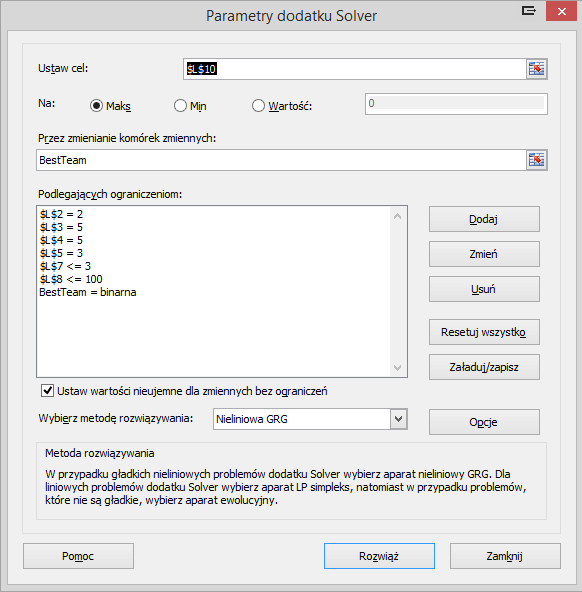
Task: Select constraint BestTeam = binarna
Action: coord(88,292)
